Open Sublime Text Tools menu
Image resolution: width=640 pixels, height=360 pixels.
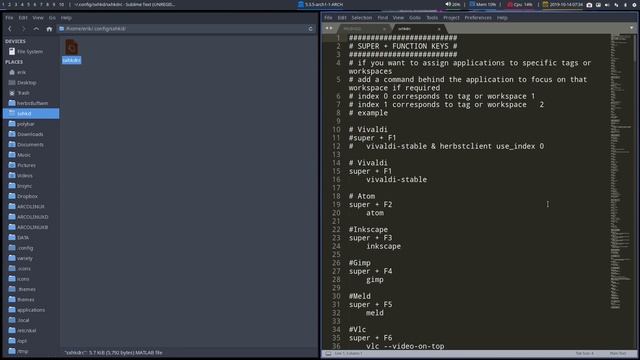pos(432,18)
